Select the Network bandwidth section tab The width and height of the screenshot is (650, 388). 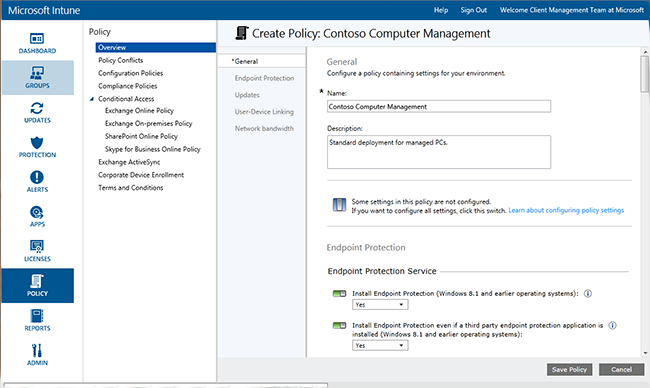264,129
